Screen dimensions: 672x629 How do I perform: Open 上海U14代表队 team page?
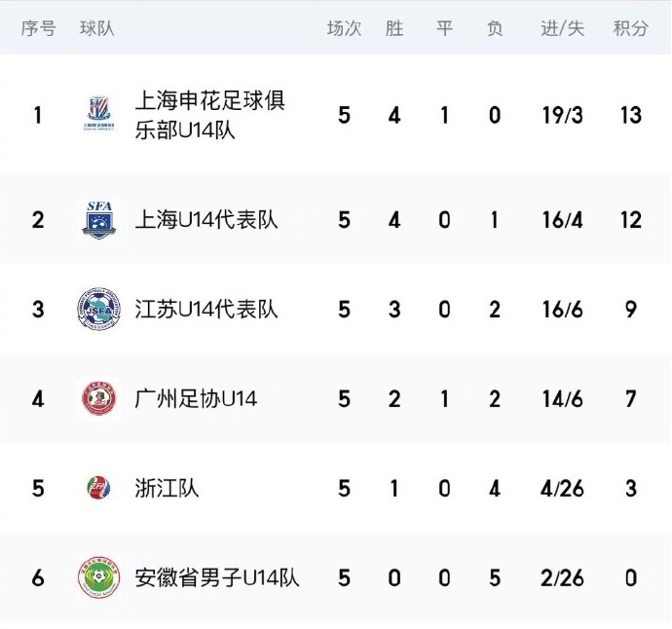pyautogui.click(x=206, y=220)
